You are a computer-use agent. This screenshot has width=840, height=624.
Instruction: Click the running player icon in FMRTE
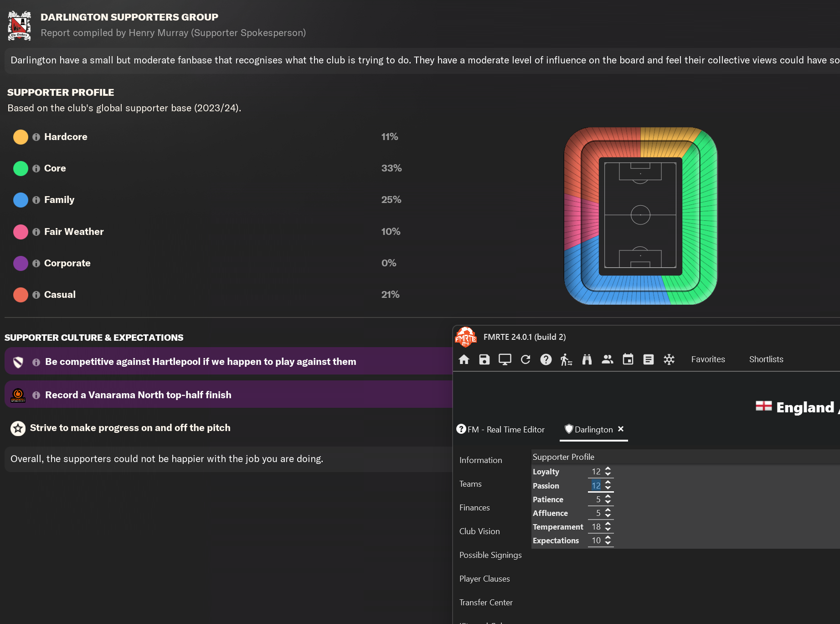pos(567,359)
